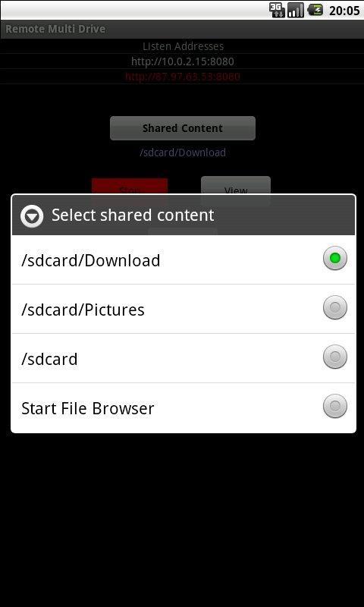Pick the Start File Browser entry text
The width and height of the screenshot is (364, 607).
coord(88,408)
